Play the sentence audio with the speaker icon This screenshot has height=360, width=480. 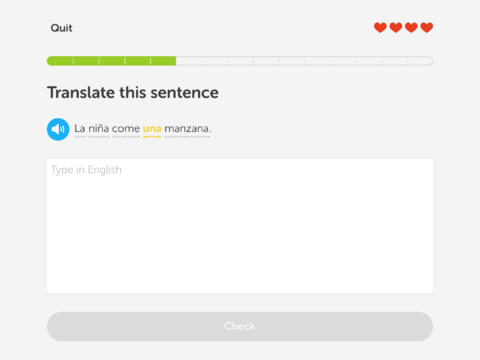tap(58, 129)
